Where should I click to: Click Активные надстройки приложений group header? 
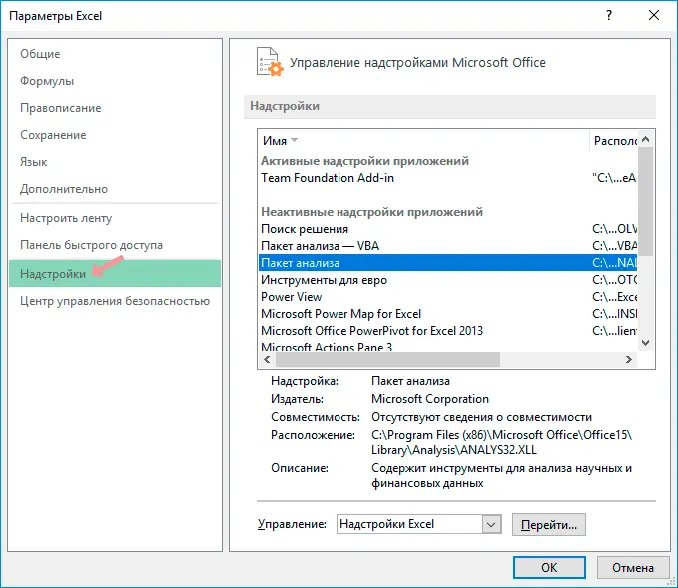[x=365, y=161]
